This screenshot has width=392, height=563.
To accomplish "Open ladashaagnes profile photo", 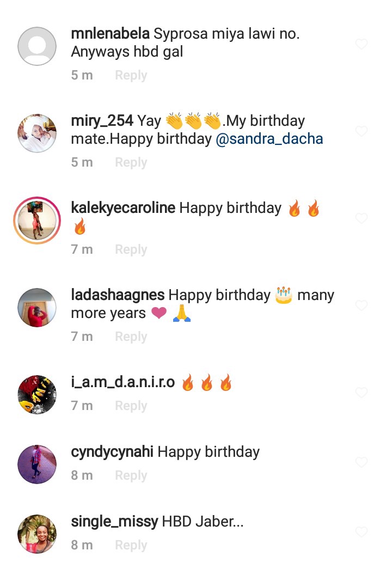I will (37, 308).
